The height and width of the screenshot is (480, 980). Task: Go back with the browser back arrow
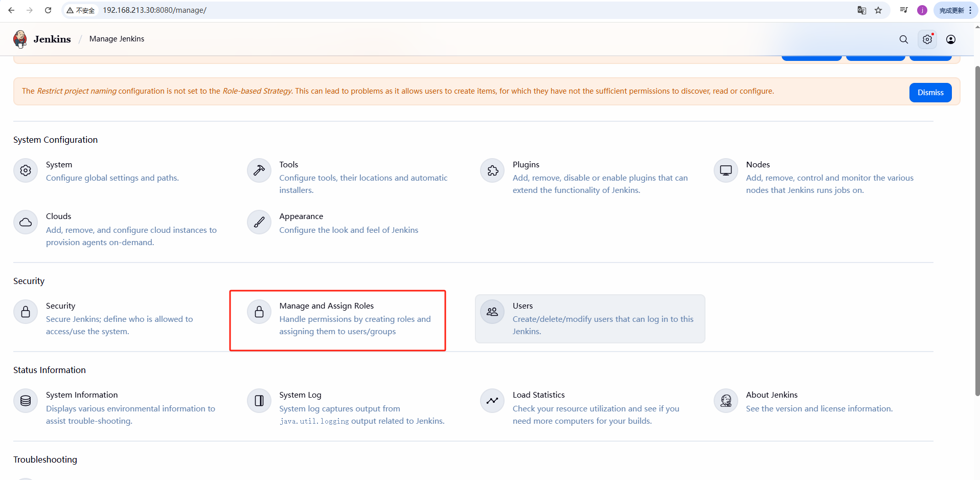click(x=11, y=10)
